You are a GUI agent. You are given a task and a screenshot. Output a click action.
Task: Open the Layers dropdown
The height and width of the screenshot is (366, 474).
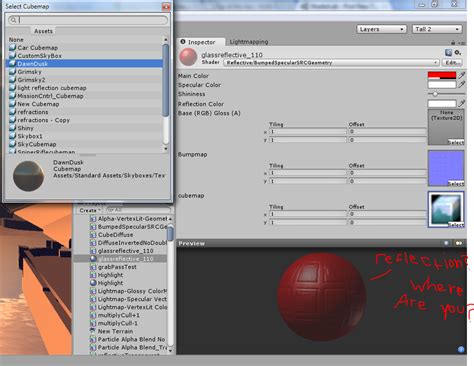click(381, 29)
